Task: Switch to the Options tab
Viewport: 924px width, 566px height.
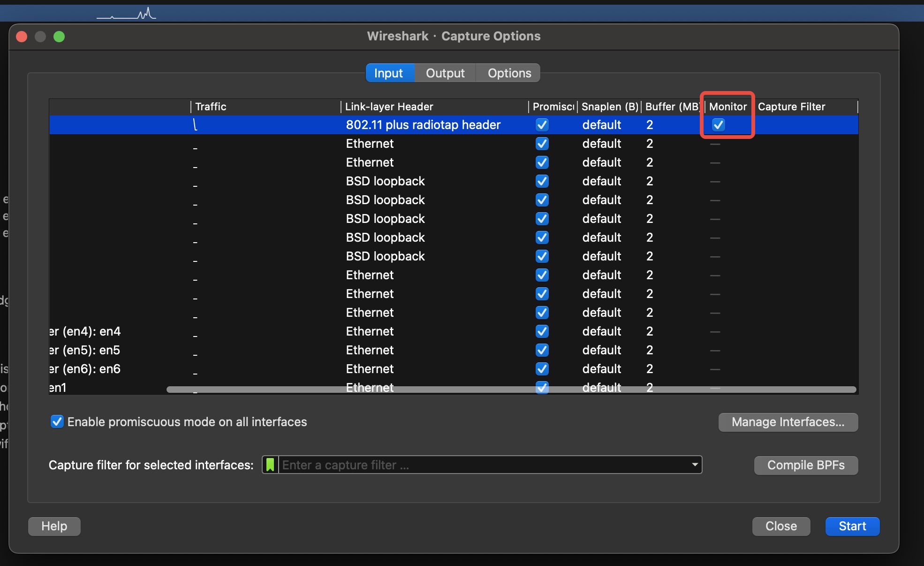Action: [509, 73]
